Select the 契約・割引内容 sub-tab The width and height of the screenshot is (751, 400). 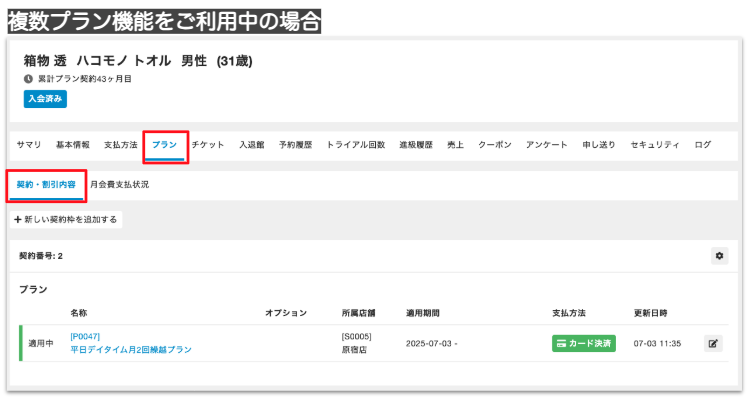tap(44, 185)
